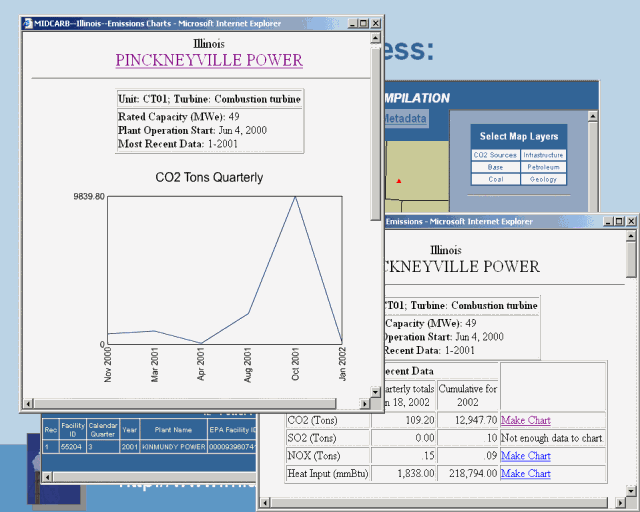Click the left arrow of the blue table horizontal scrollbar
This screenshot has height=512, width=640.
[x=47, y=477]
